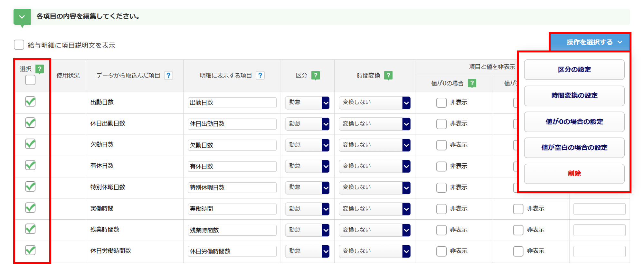Open 時間変換 dropdown for 残業時間数 row
Screen dimensions: 644x264
coord(374,230)
